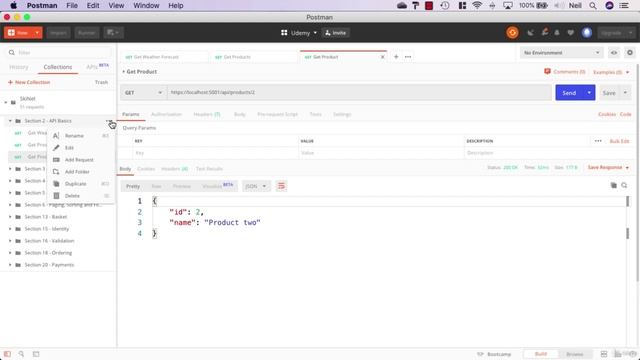The width and height of the screenshot is (640, 360).
Task: Open the Authorization request tab
Action: (166, 114)
